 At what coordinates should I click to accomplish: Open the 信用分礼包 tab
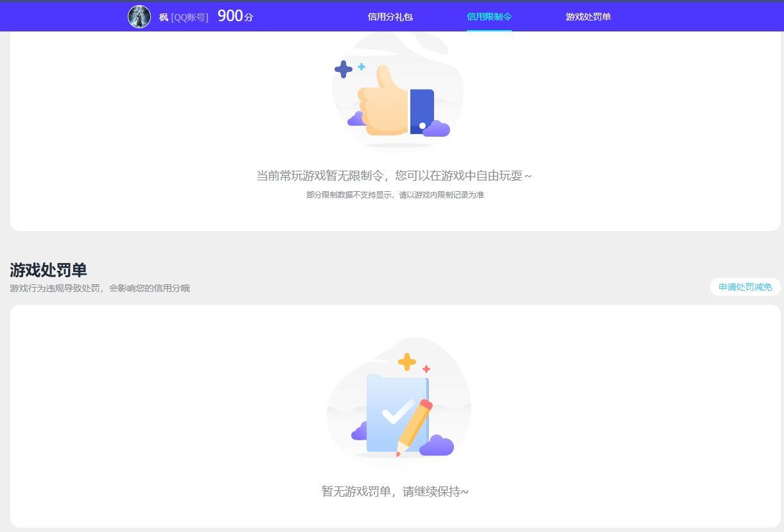pos(390,17)
